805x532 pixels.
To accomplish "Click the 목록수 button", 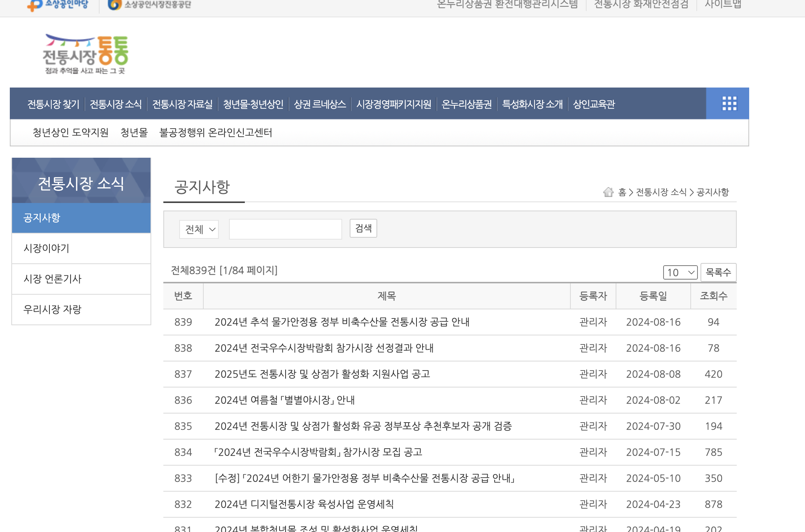I will tap(718, 272).
